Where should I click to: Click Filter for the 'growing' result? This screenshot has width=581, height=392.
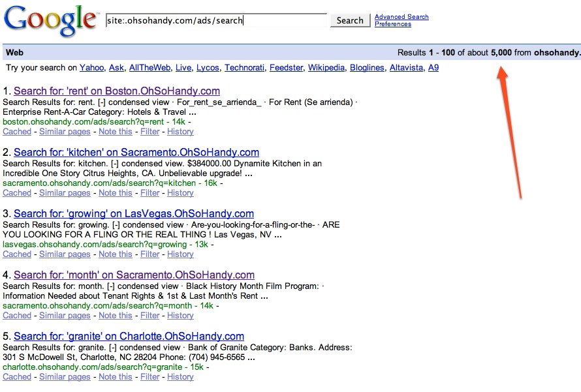click(x=149, y=254)
